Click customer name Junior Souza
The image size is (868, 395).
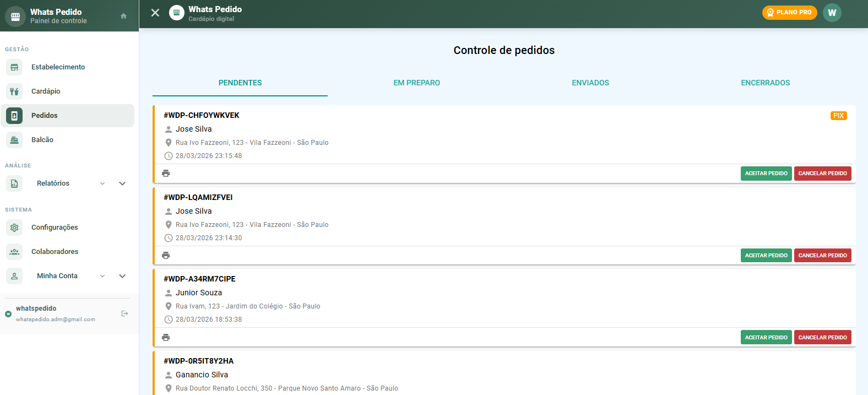pos(199,293)
